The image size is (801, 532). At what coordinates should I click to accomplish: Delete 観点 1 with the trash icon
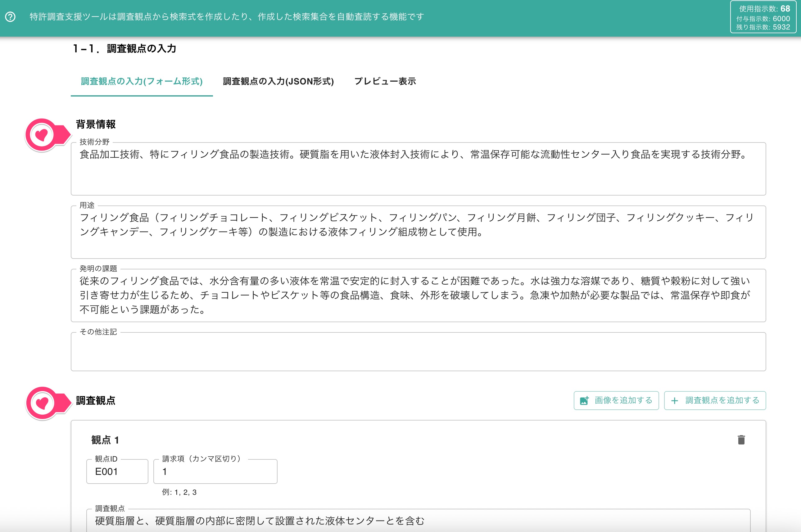[x=741, y=440]
